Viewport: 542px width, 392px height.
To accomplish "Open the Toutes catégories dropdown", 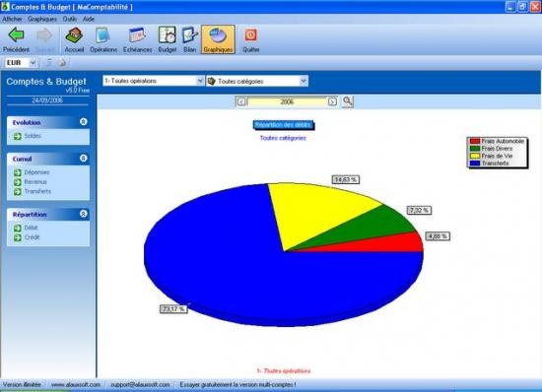I will [x=257, y=81].
